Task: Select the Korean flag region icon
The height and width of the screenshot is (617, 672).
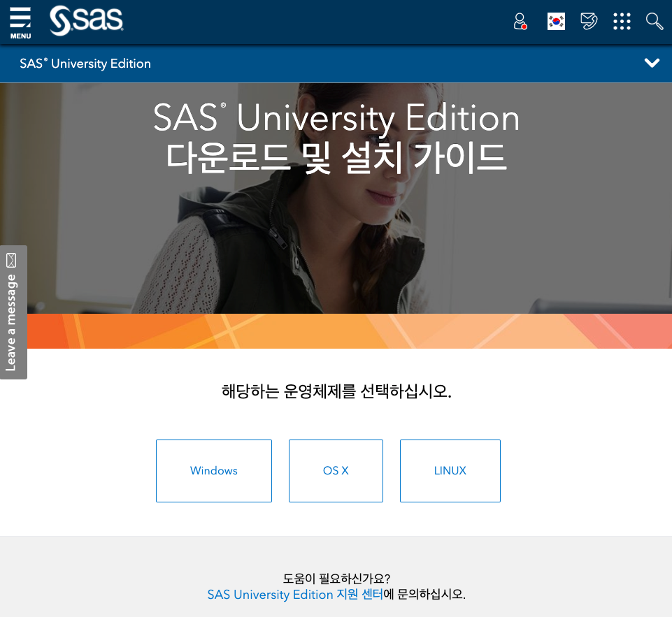Action: [x=556, y=22]
